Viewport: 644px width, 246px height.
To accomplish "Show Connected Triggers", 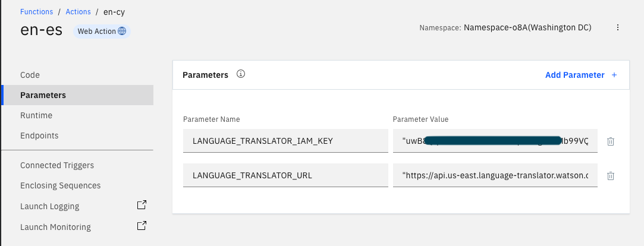I will point(57,165).
